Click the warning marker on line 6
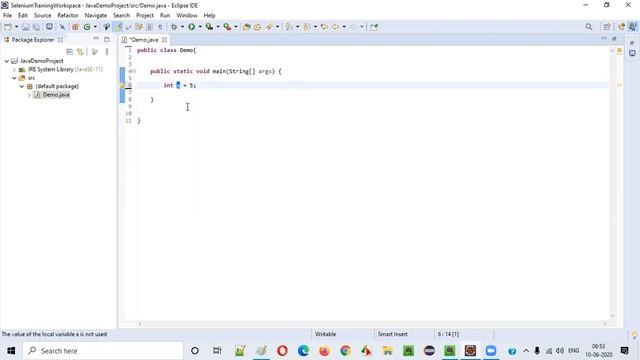 [x=122, y=85]
